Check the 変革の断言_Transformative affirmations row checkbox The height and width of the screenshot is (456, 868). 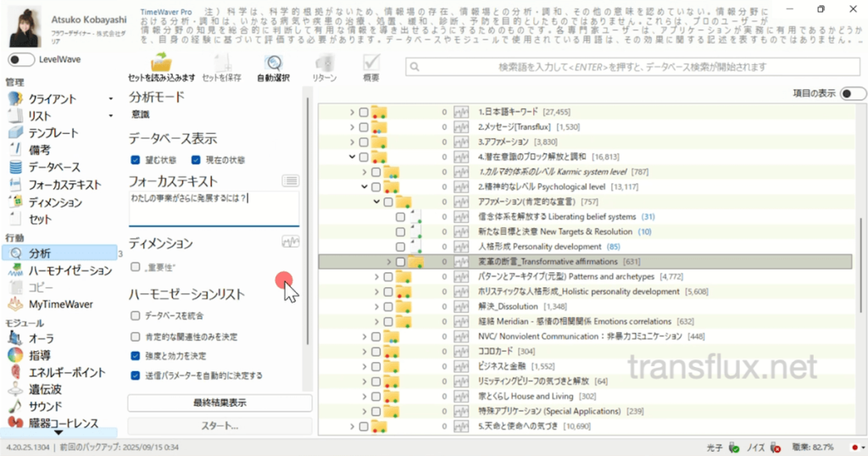400,261
